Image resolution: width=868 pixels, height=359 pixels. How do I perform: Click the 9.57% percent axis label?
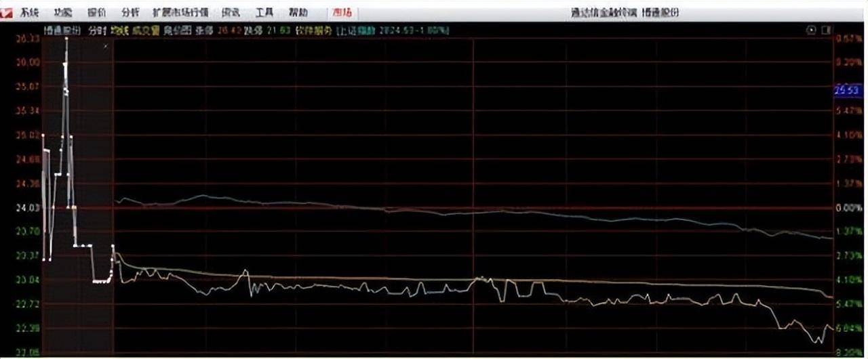pyautogui.click(x=849, y=39)
